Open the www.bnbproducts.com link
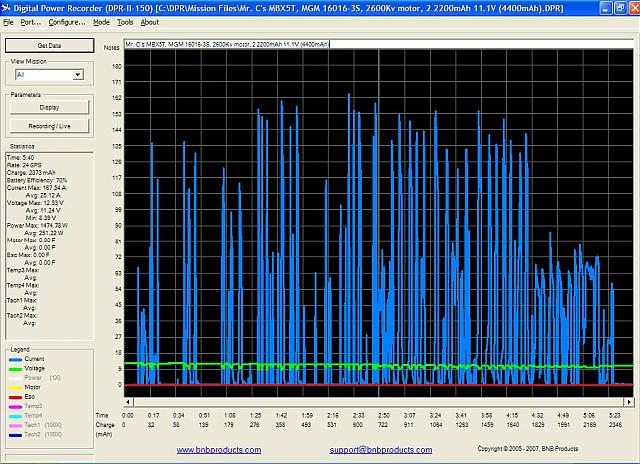640x464 pixels. 219,450
